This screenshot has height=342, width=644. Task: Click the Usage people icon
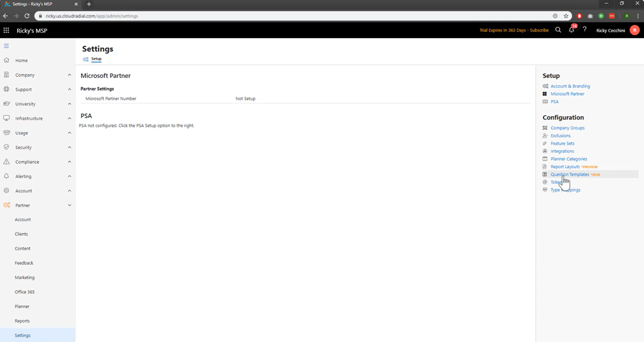[6, 133]
